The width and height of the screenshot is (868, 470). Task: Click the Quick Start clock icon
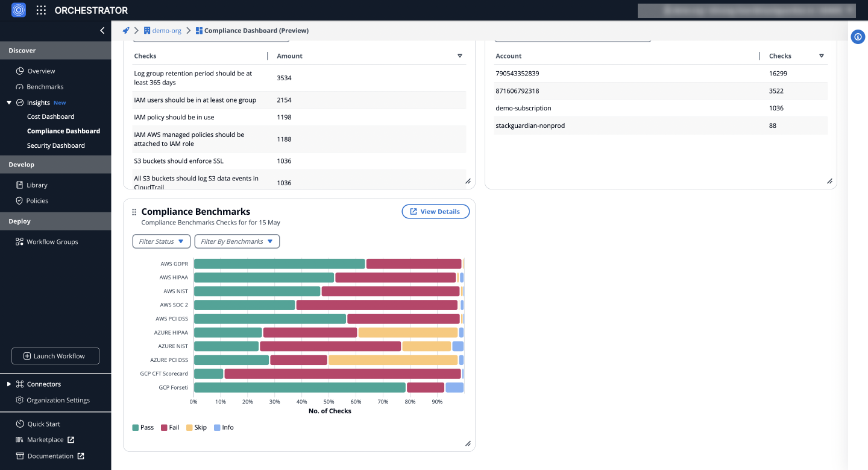point(20,424)
